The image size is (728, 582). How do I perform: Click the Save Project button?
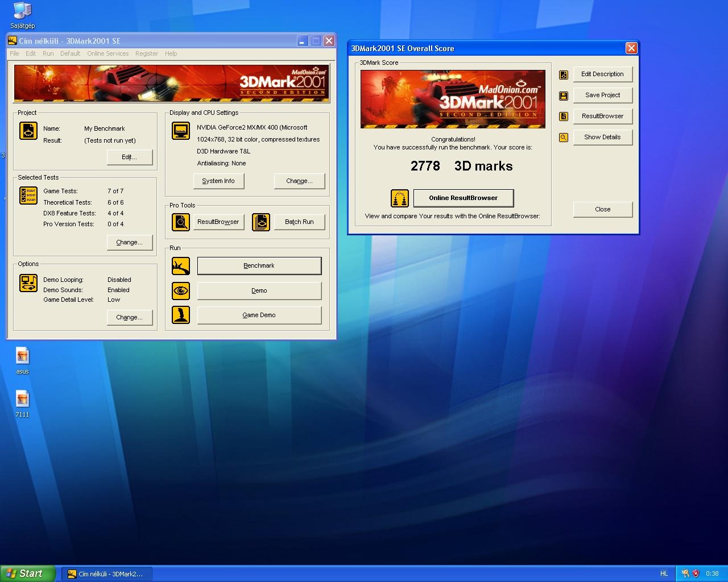pyautogui.click(x=603, y=95)
